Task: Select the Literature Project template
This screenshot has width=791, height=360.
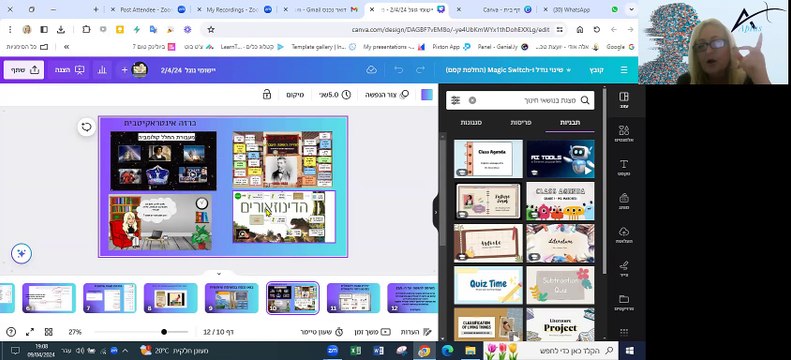Action: [560, 325]
